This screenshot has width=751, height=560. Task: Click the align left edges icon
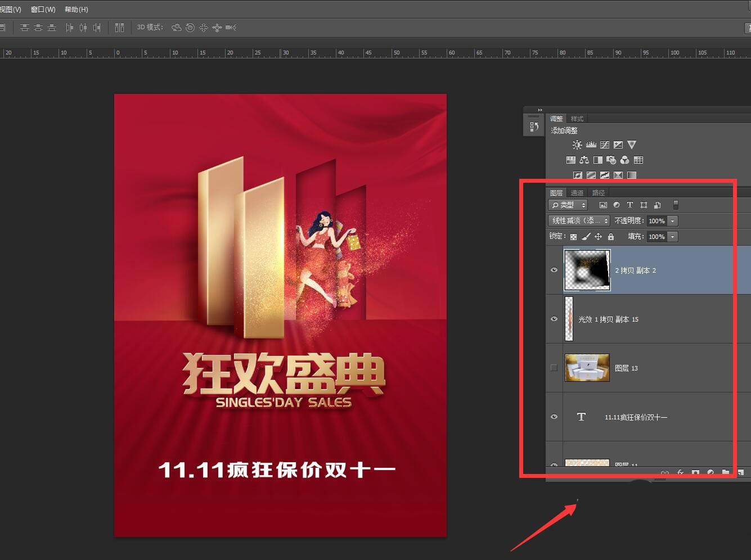pyautogui.click(x=70, y=27)
